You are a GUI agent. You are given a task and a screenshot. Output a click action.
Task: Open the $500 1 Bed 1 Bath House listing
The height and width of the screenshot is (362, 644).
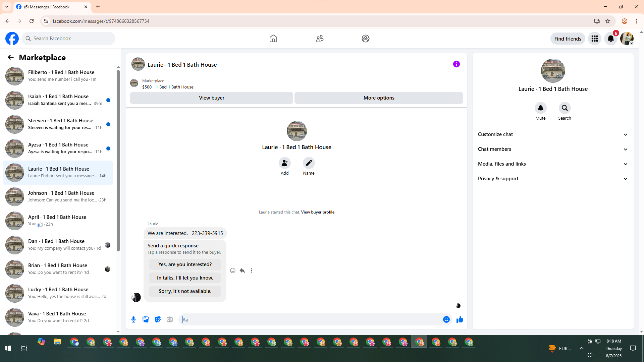pos(168,87)
